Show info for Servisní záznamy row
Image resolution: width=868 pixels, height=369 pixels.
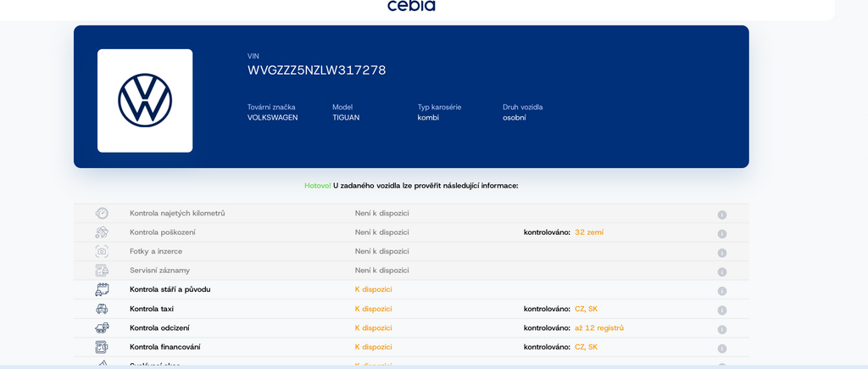tap(722, 272)
